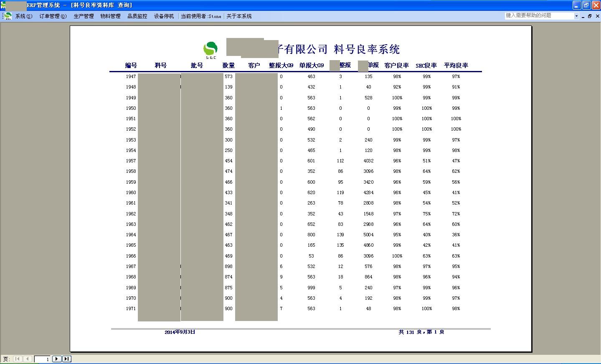Go to previous report page button

point(28,359)
